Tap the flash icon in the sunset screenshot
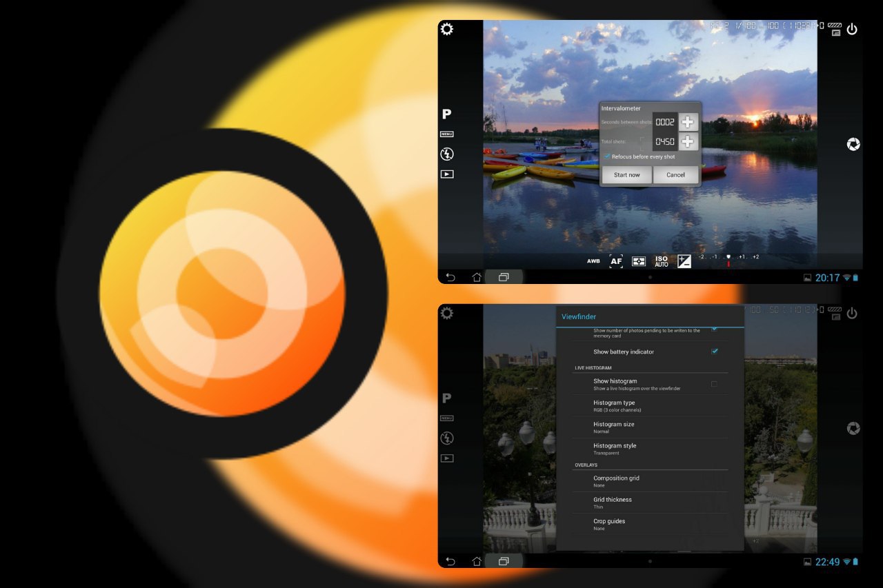883x588 pixels. coord(447,154)
